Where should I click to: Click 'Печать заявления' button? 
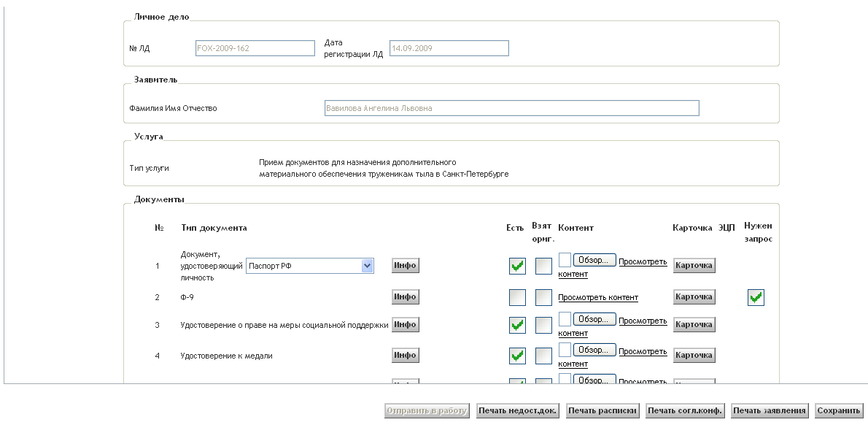pyautogui.click(x=770, y=411)
